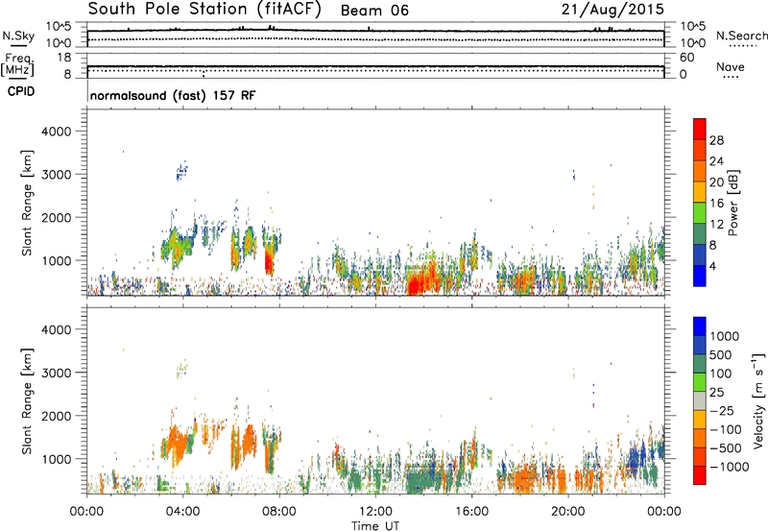This screenshot has width=768, height=532.
Task: Click the '04:00' time axis label
Action: click(x=182, y=512)
